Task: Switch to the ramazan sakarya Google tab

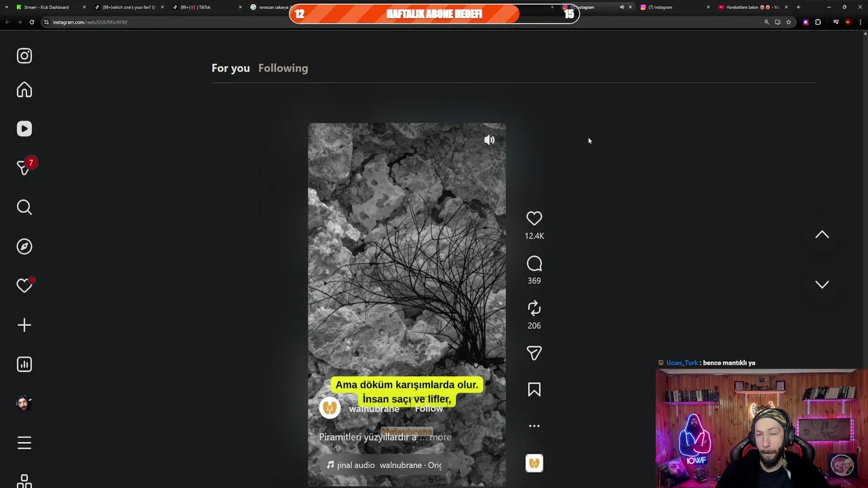Action: [271, 7]
